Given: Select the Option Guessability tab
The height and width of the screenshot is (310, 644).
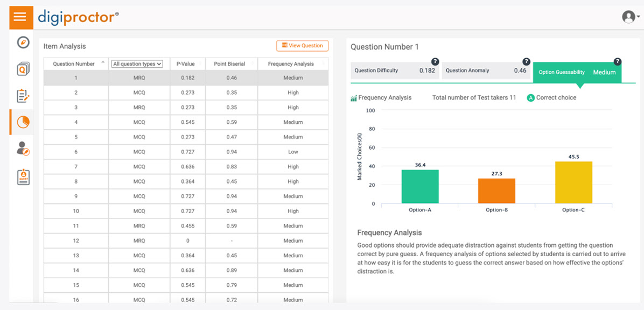Looking at the screenshot, I should click(577, 72).
